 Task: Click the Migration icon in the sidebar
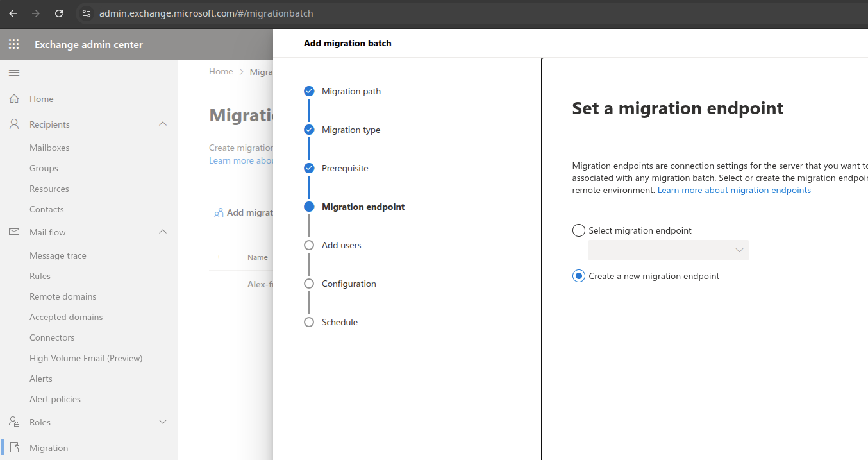click(x=14, y=448)
